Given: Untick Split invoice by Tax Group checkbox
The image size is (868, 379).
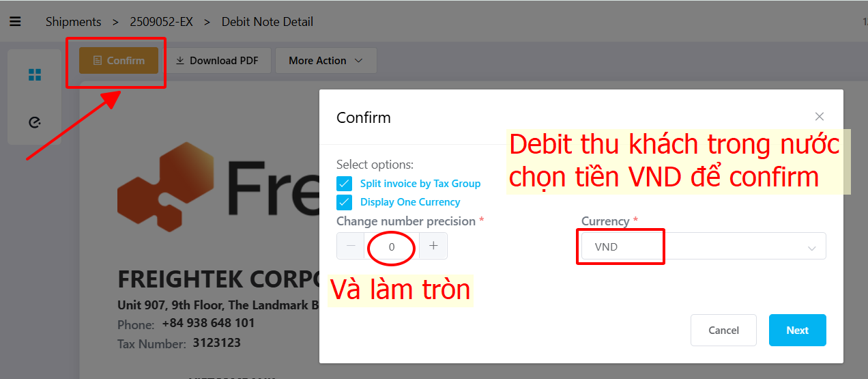Looking at the screenshot, I should [345, 184].
